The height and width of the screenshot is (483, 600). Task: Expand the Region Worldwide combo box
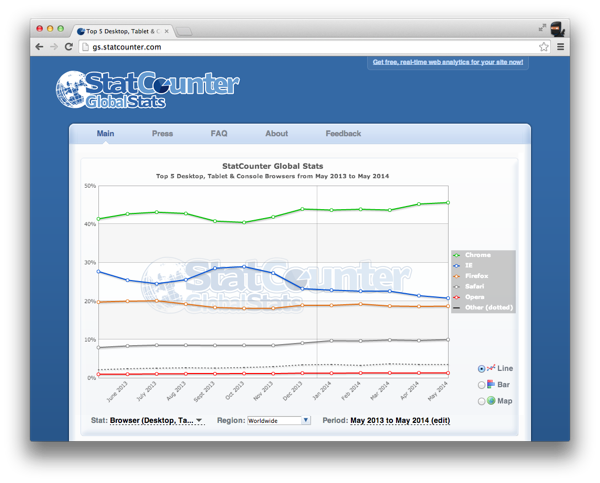click(x=279, y=420)
